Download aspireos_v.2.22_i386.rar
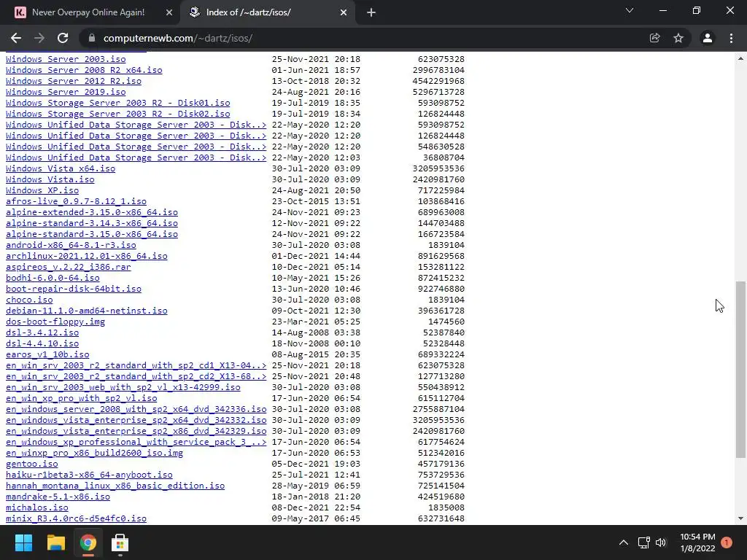Image resolution: width=747 pixels, height=560 pixels. pyautogui.click(x=68, y=267)
